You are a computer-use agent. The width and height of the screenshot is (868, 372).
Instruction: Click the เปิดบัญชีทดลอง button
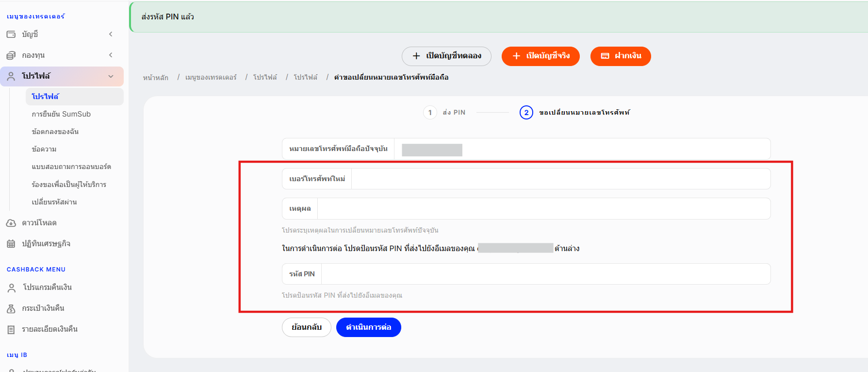[x=446, y=56]
